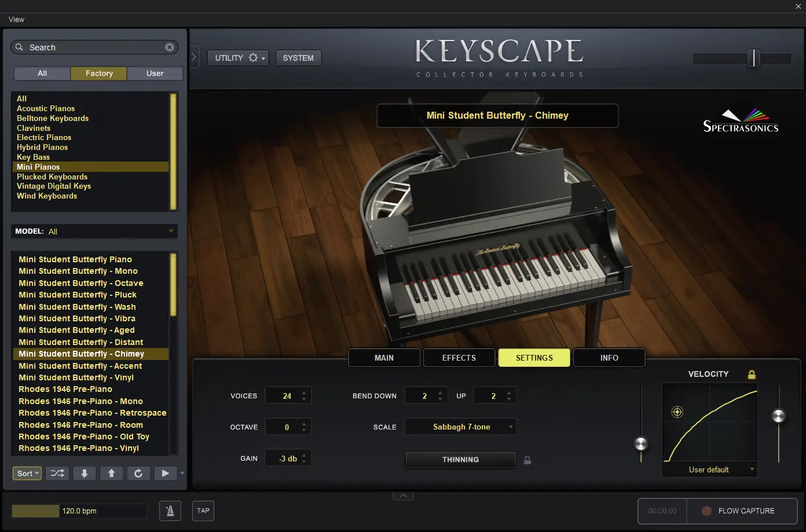Click the play audition icon
This screenshot has width=806, height=532.
tap(165, 473)
